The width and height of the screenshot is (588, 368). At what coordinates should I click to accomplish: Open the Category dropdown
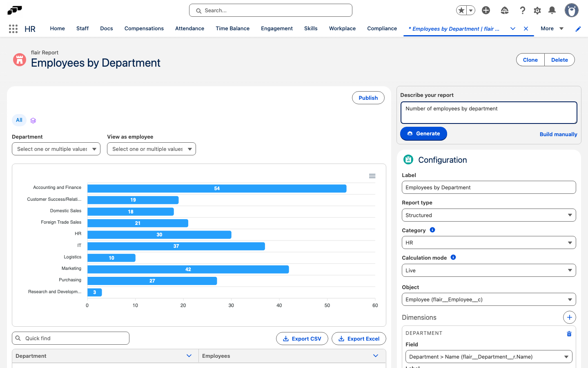pyautogui.click(x=489, y=242)
